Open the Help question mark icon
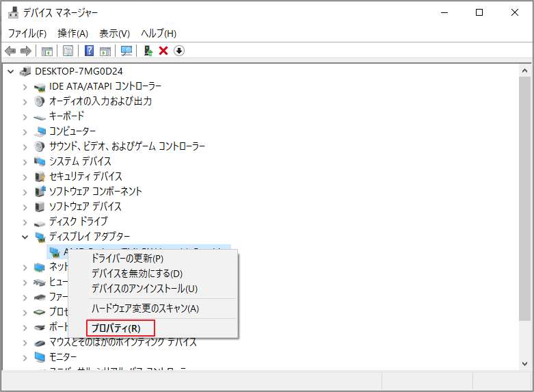The width and height of the screenshot is (534, 392). tap(89, 51)
